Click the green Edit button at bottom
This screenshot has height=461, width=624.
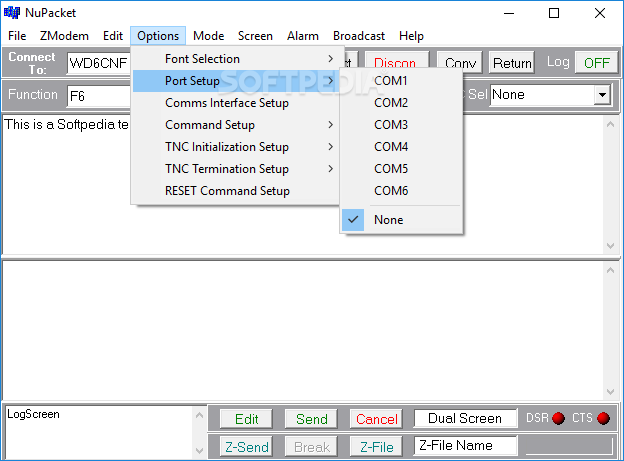click(246, 419)
